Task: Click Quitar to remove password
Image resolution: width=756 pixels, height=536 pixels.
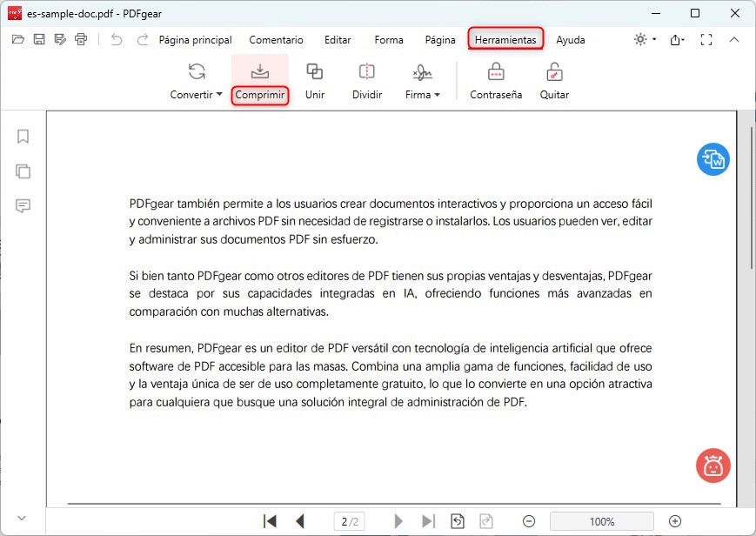Action: click(x=554, y=81)
